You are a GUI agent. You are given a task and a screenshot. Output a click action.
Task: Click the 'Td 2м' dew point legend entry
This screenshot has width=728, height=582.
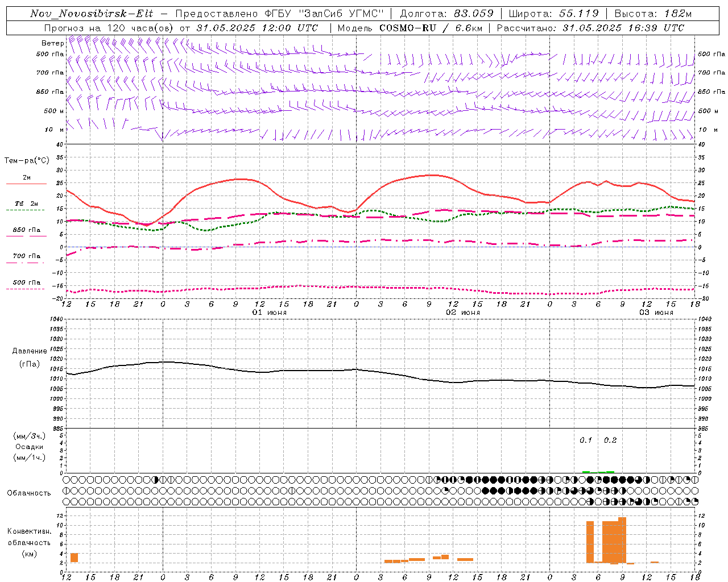[26, 203]
